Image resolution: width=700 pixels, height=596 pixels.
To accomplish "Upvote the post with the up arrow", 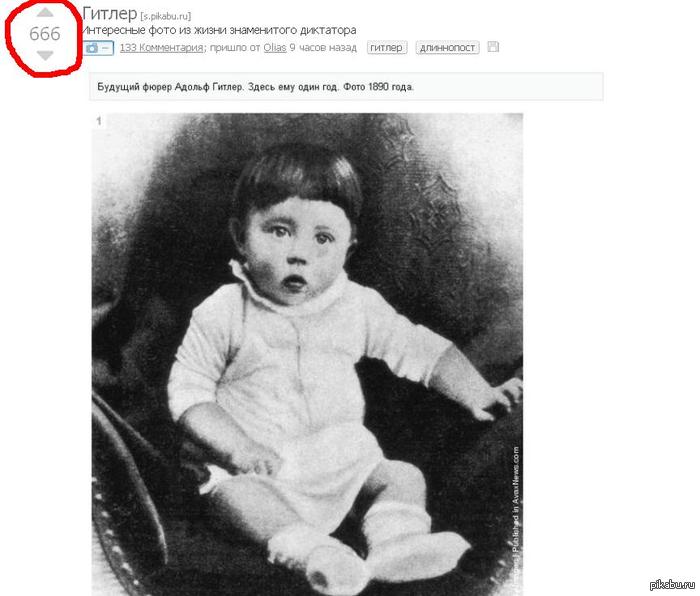I will pos(45,13).
